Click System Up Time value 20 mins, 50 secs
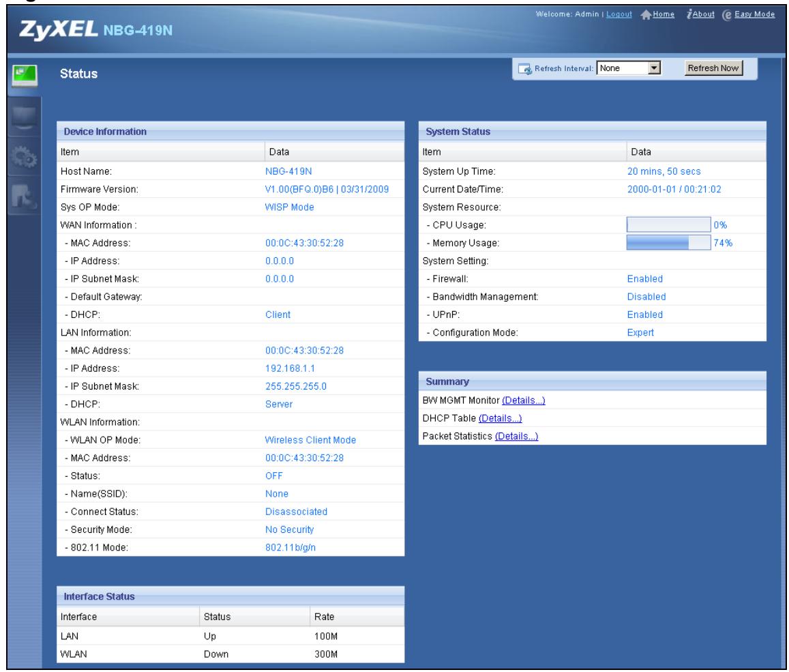789x672 pixels. pyautogui.click(x=664, y=171)
